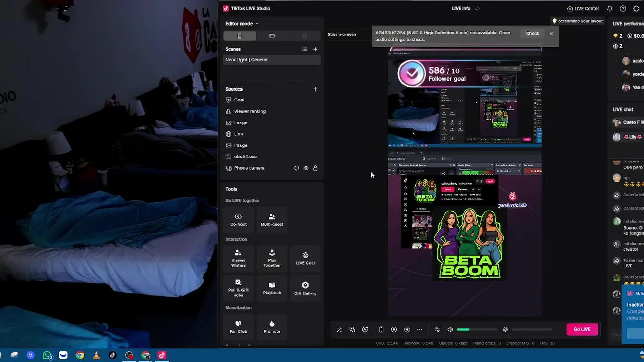The height and width of the screenshot is (362, 644).
Task: Adjust the green speaker volume slider
Action: [476, 330]
